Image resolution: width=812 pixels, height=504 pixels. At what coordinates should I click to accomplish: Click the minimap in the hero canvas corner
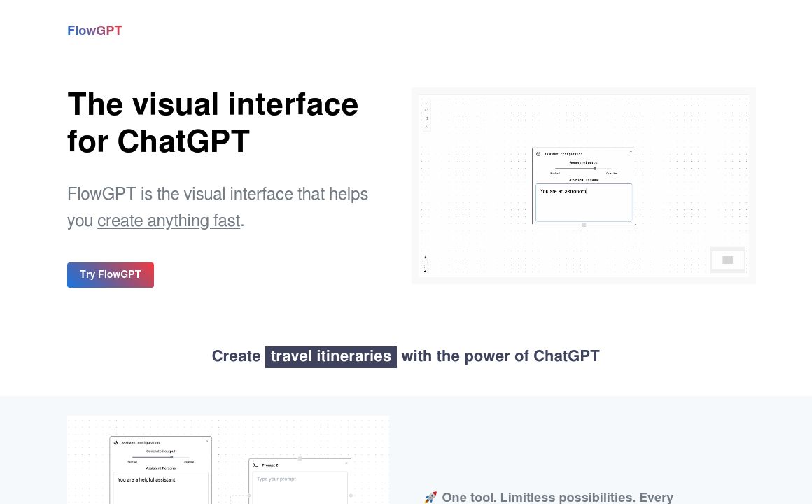(727, 260)
